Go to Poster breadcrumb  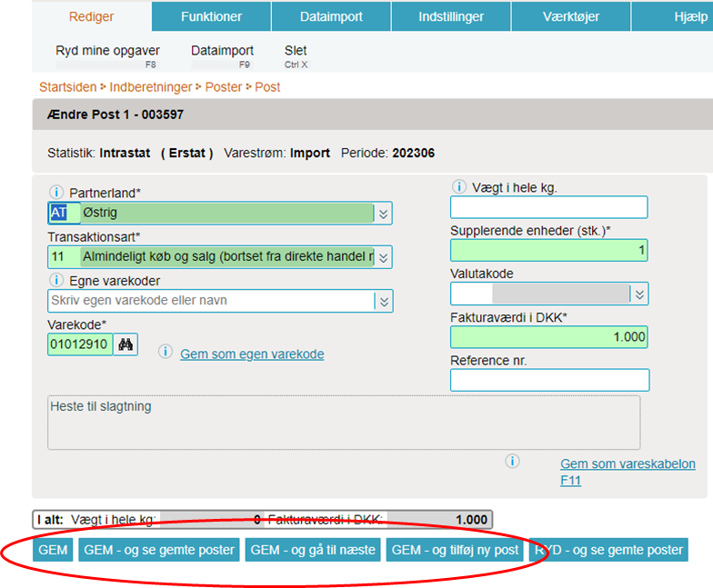point(224,87)
